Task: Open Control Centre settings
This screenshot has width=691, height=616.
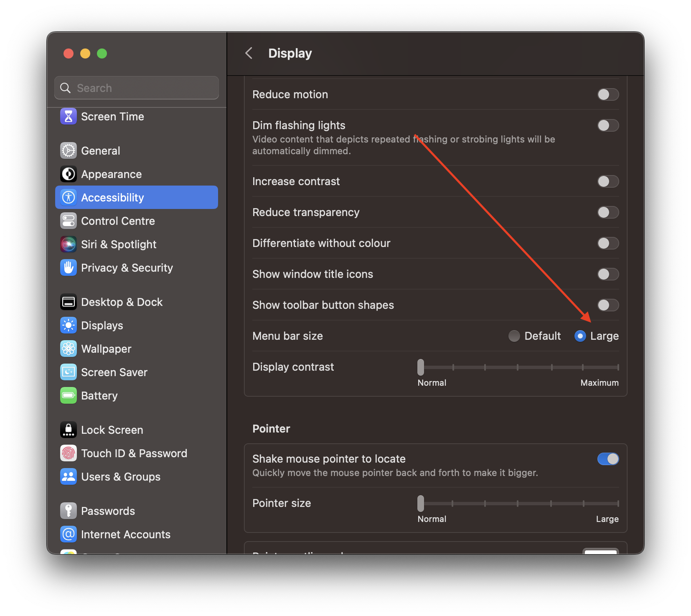Action: coord(118,221)
